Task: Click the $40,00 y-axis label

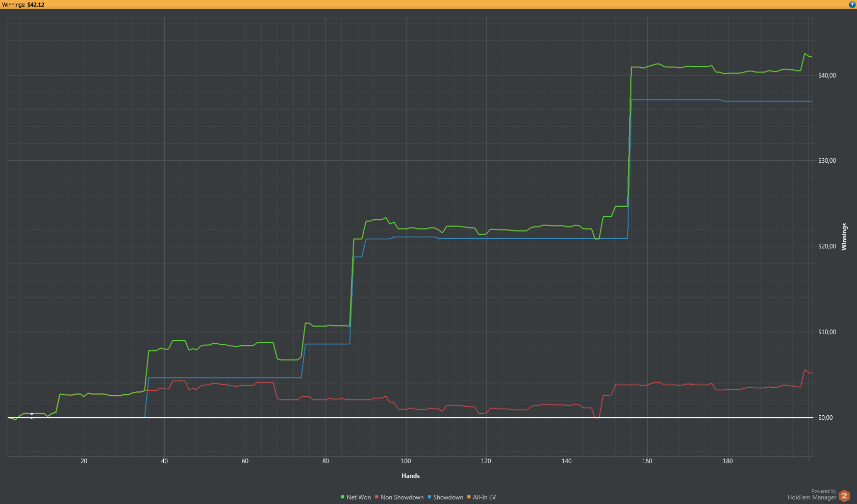Action: point(827,75)
